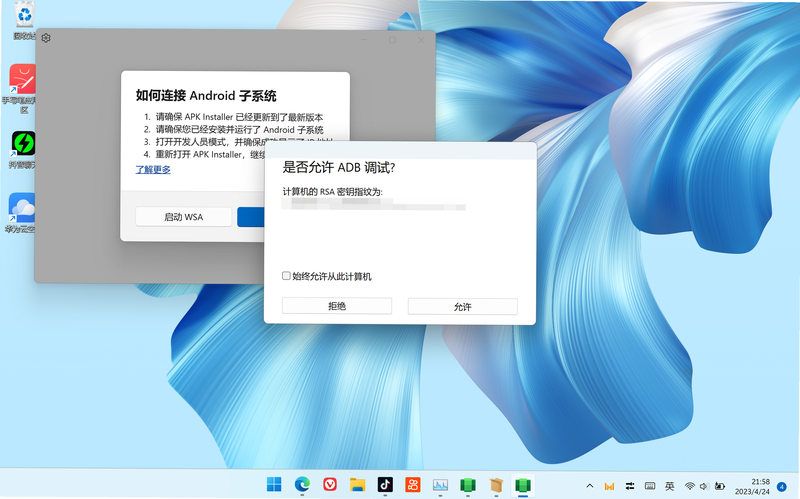Open the cardboard box package taskbar icon
The image size is (800, 499).
click(496, 484)
